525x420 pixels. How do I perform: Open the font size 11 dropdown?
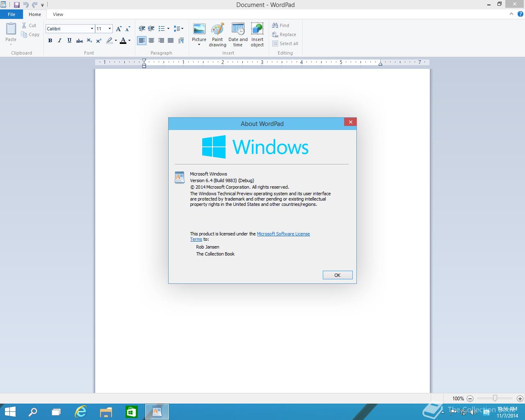(110, 29)
